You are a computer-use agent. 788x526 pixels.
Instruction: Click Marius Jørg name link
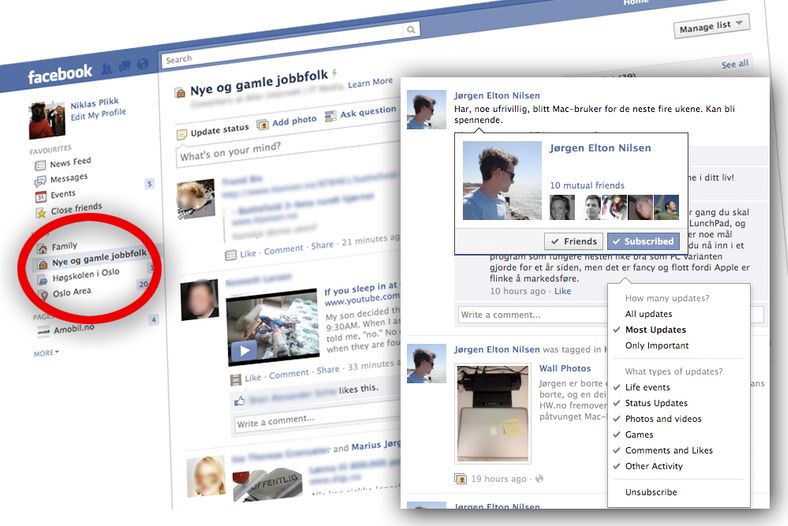[375, 446]
